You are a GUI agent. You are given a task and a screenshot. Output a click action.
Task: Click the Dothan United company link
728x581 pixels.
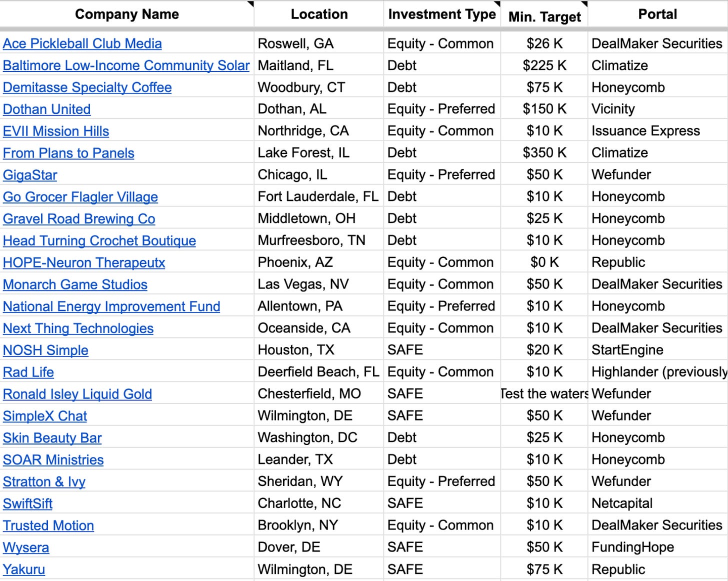pyautogui.click(x=47, y=109)
